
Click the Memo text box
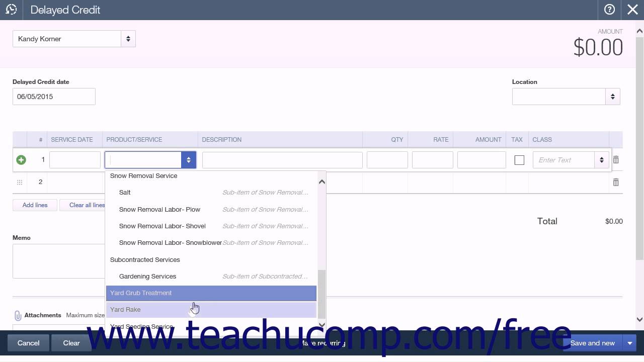(59, 261)
